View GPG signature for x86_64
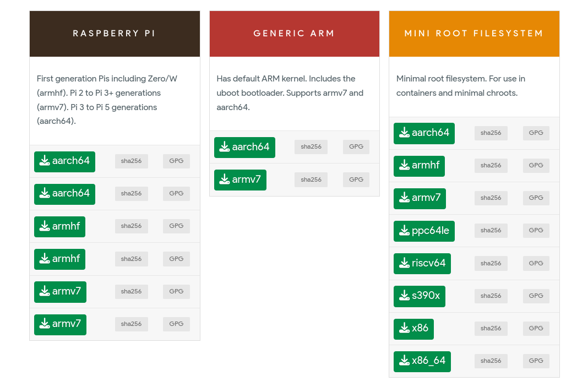 [536, 361]
